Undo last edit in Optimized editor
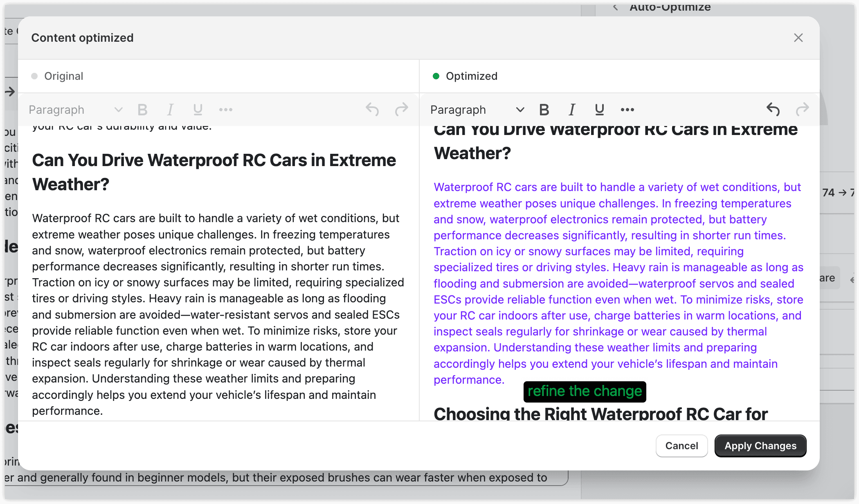The height and width of the screenshot is (504, 859). [773, 110]
